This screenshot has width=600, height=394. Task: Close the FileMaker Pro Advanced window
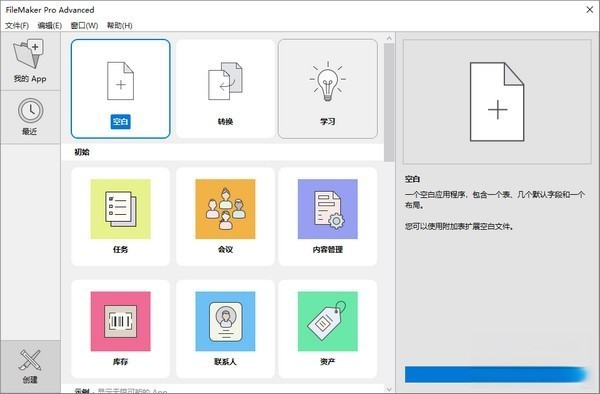pos(590,10)
